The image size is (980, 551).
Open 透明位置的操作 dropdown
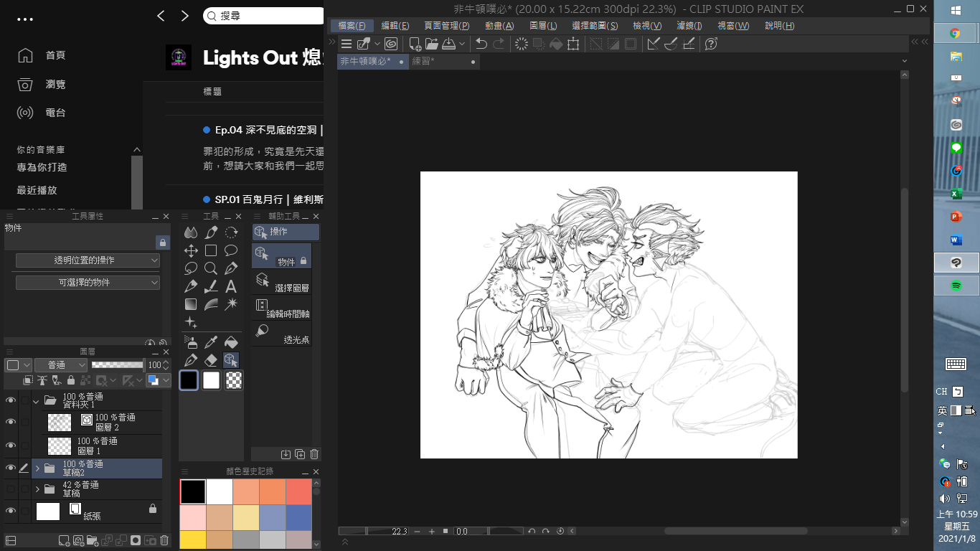(x=88, y=260)
